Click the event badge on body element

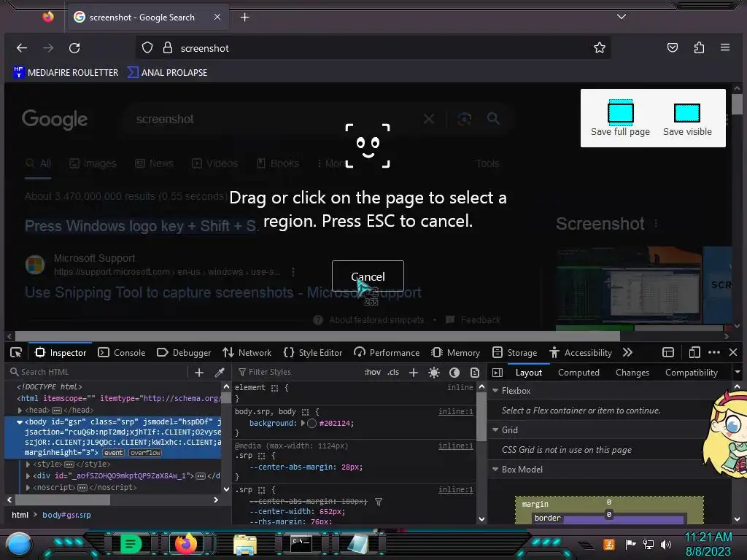point(113,452)
